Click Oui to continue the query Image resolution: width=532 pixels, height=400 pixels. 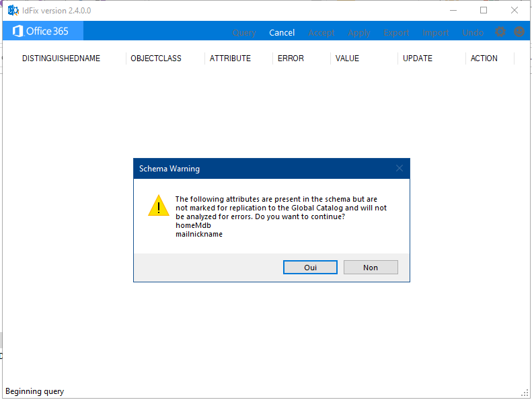310,268
